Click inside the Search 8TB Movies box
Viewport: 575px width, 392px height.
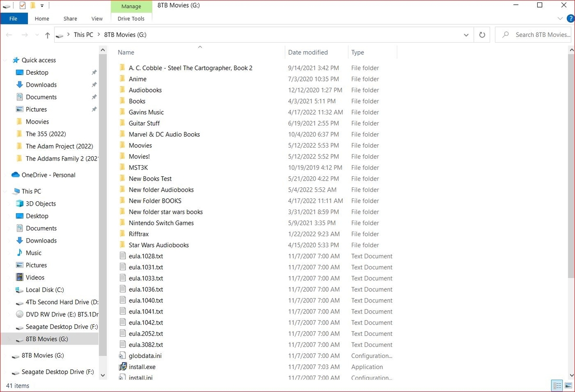tap(533, 35)
